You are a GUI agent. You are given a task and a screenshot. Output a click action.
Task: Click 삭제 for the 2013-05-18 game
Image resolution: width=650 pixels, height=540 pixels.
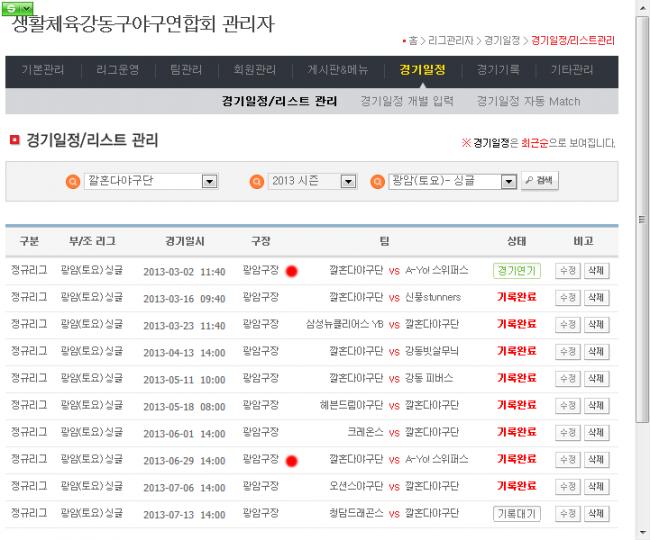[x=596, y=405]
